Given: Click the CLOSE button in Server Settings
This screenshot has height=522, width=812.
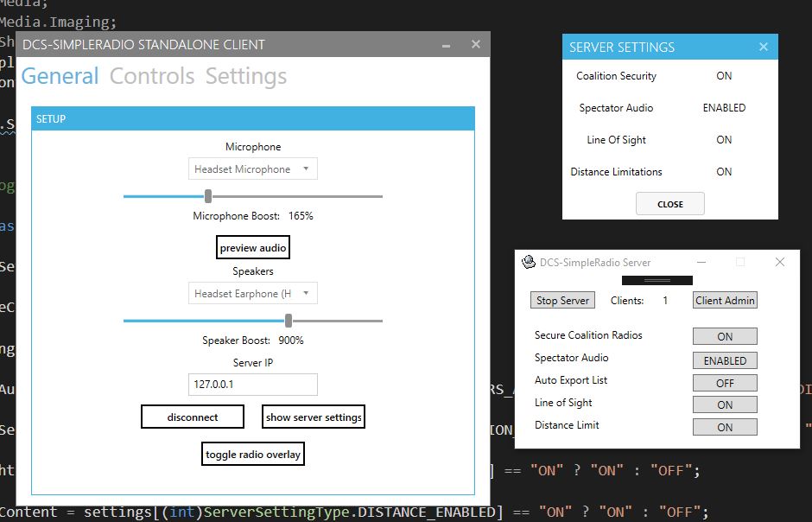Looking at the screenshot, I should click(x=670, y=204).
